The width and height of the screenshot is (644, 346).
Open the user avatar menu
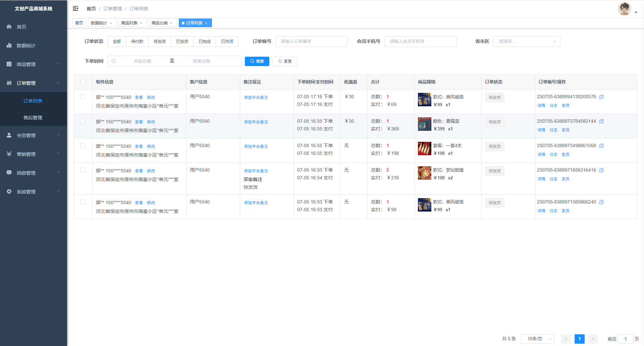625,9
